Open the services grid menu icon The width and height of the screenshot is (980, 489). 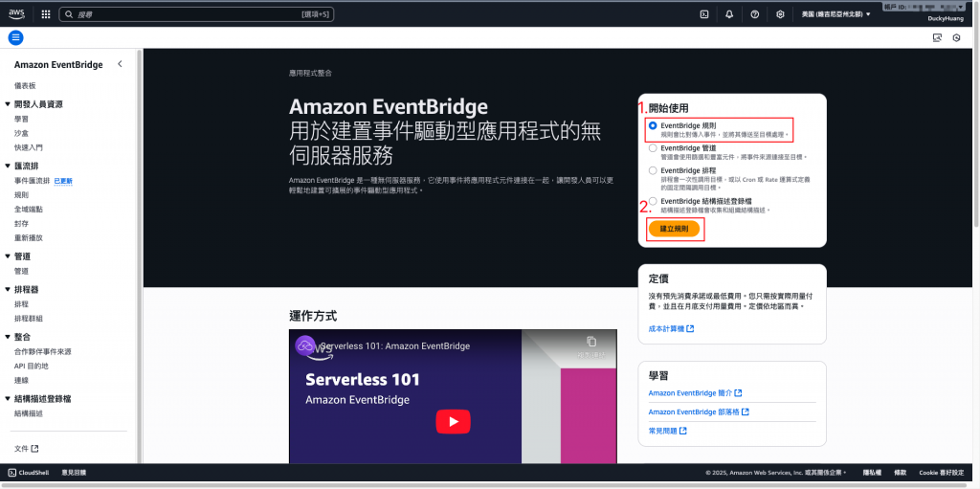coord(46,14)
